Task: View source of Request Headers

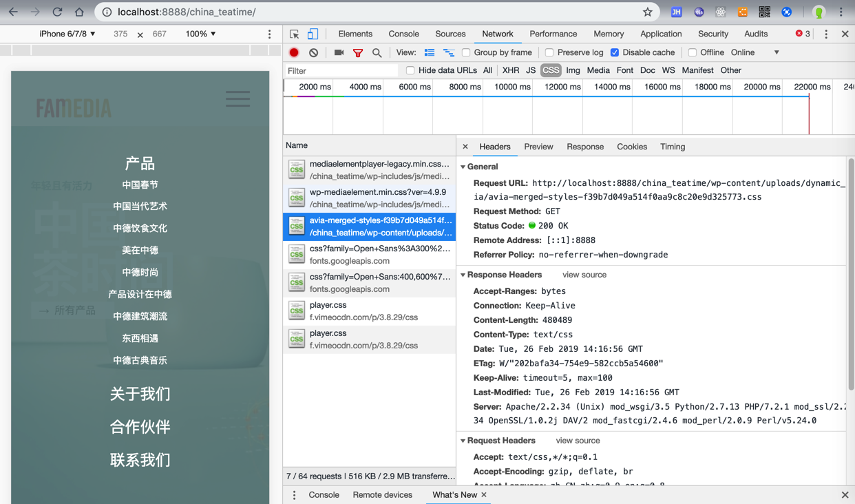Action: point(578,441)
